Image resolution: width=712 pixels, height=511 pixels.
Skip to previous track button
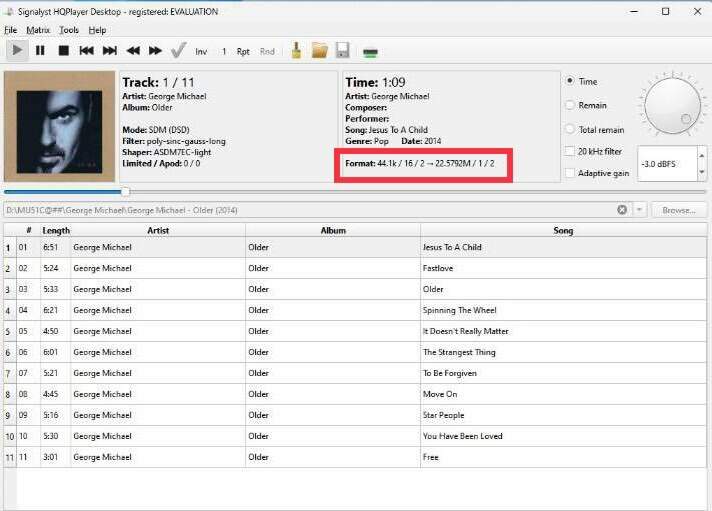coord(86,51)
